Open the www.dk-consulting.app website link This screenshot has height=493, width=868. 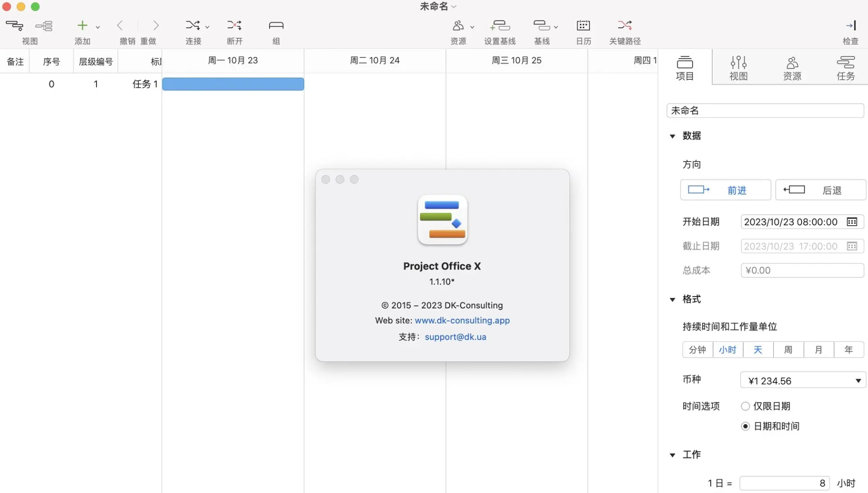[462, 320]
